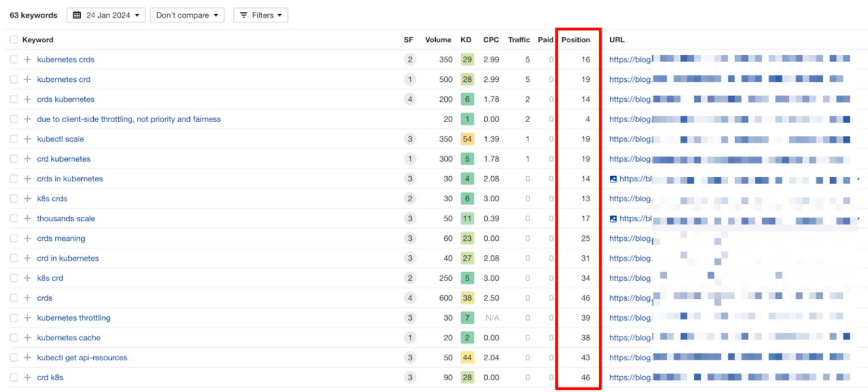Check the kubectl scale row checkbox
Image resolution: width=868 pixels, height=392 pixels.
pos(14,139)
